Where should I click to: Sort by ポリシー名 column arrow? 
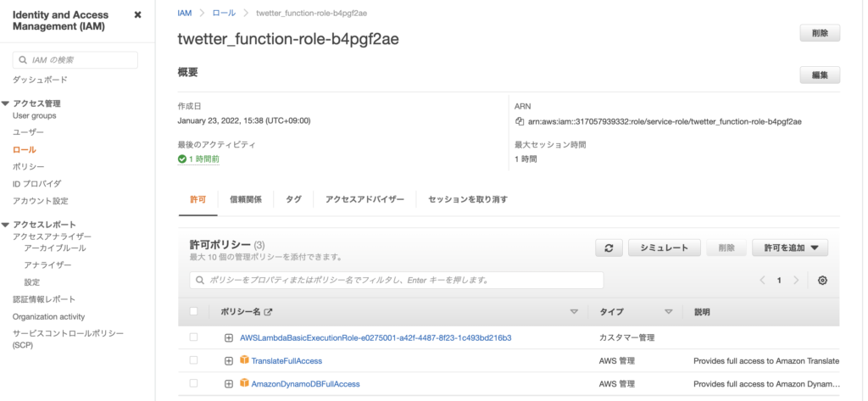coord(574,312)
